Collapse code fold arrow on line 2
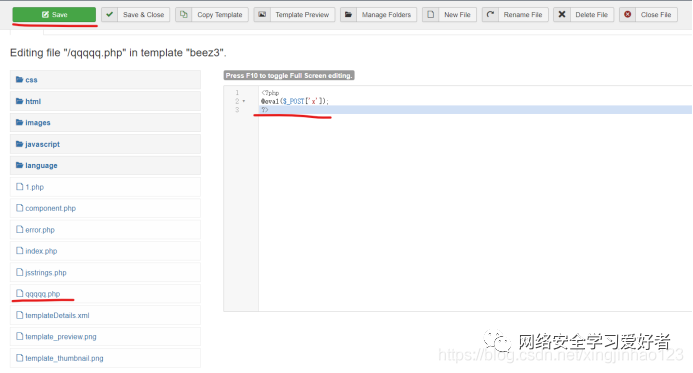This screenshot has width=693, height=373. click(244, 101)
